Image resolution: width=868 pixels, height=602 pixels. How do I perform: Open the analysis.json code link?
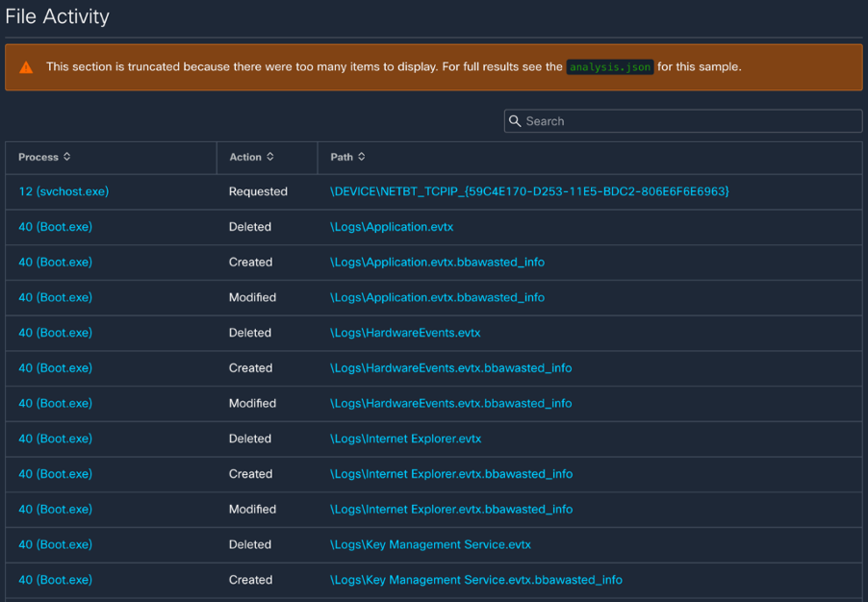[x=610, y=67]
